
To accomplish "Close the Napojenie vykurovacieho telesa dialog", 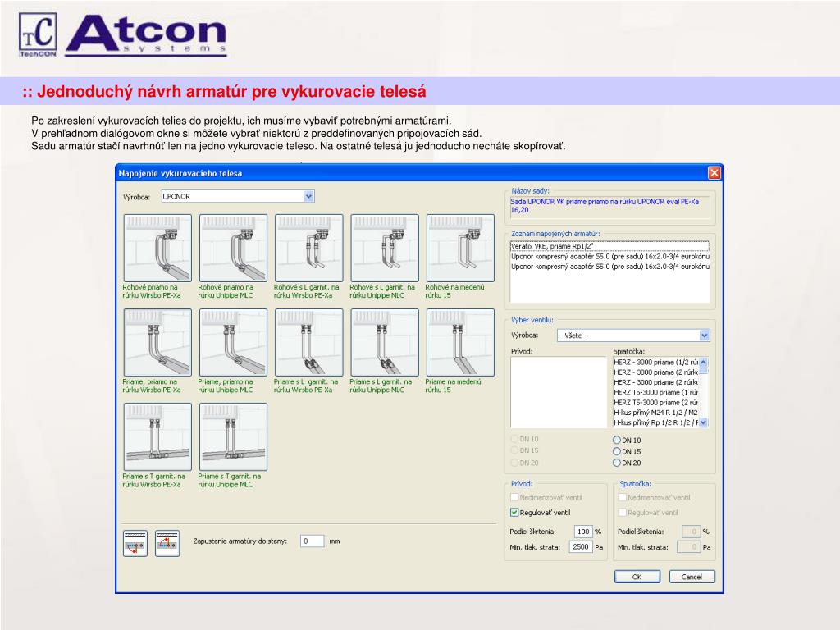I will (x=714, y=173).
